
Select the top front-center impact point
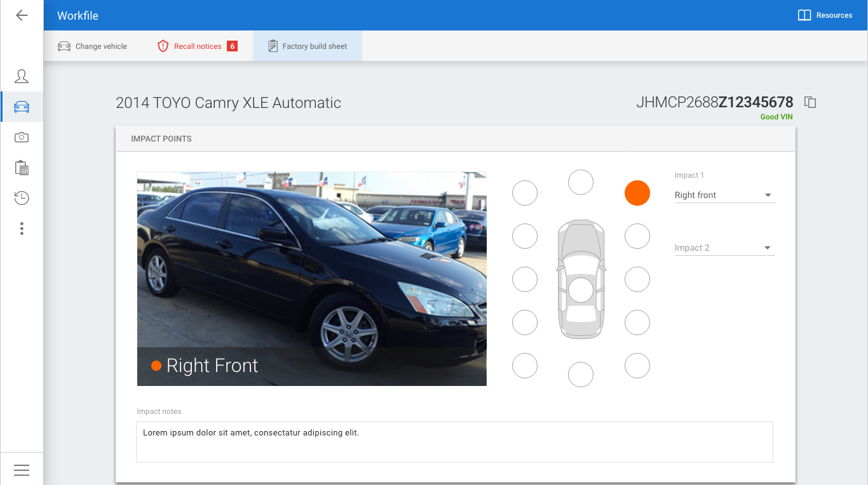580,182
